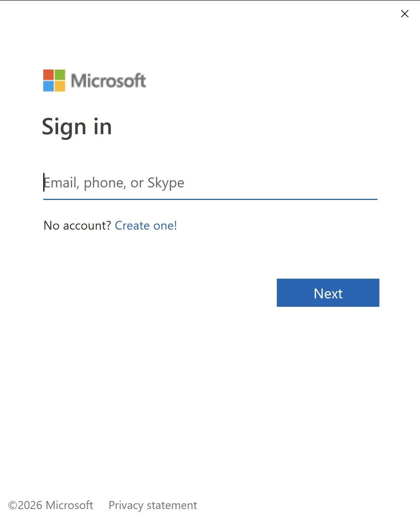Click the blue underline of the email field
420x517 pixels.
pyautogui.click(x=210, y=199)
